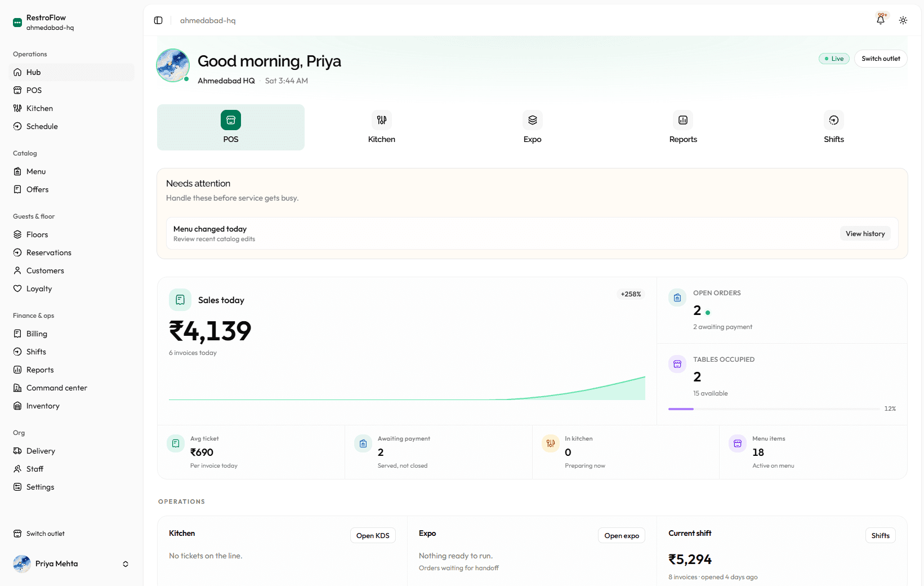924x586 pixels.
Task: Click the sales today trend chart
Action: point(407,388)
